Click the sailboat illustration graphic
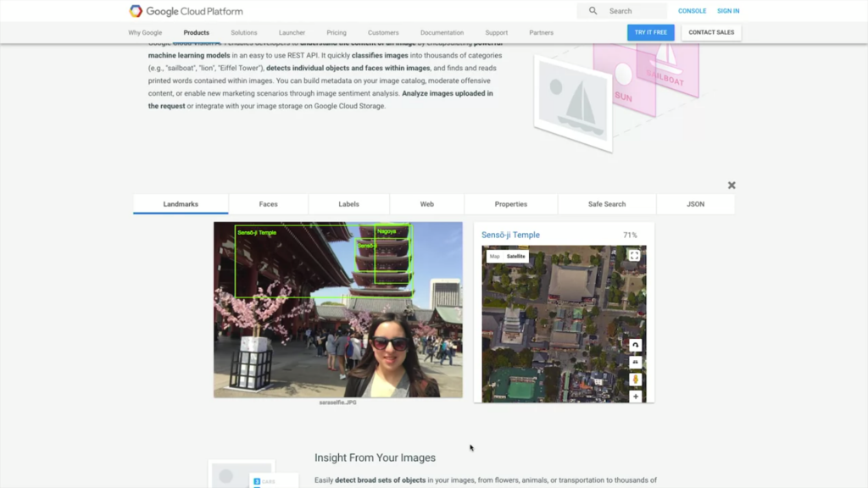This screenshot has height=488, width=868. tap(573, 103)
